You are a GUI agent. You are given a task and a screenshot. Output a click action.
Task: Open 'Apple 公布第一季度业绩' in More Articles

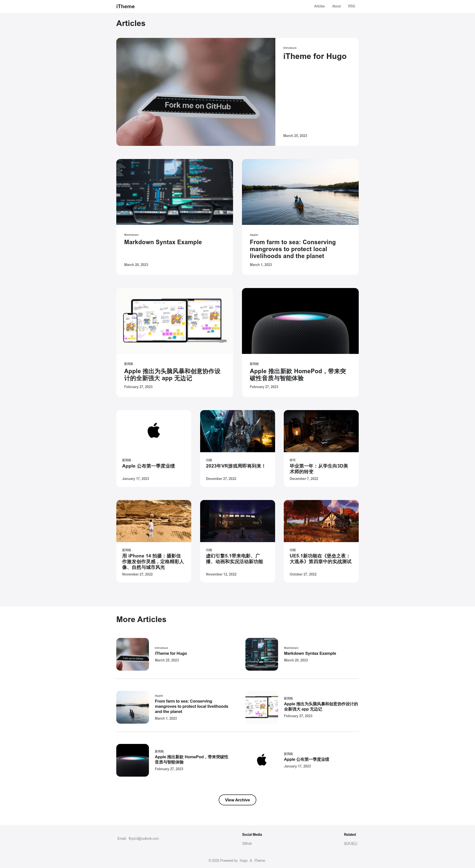(x=306, y=760)
